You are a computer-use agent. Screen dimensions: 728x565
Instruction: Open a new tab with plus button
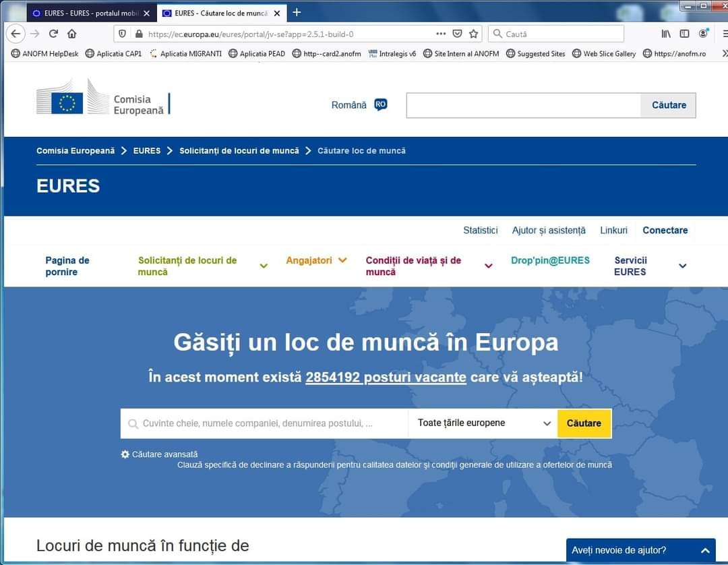[297, 13]
